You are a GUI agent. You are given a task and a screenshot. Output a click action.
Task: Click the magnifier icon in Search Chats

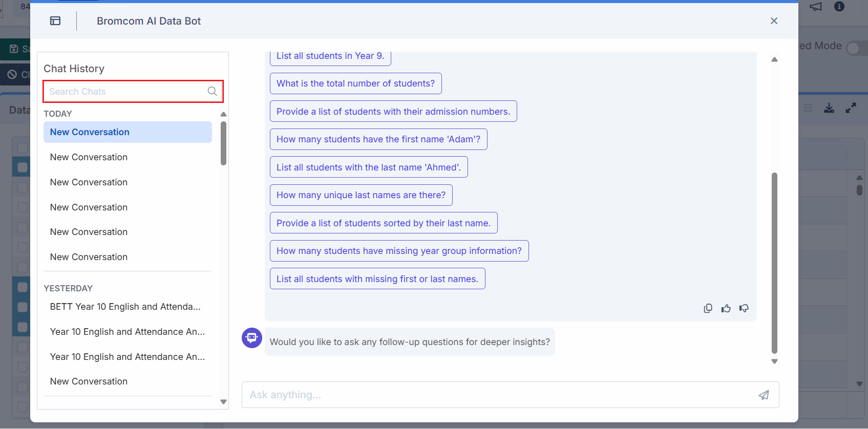pyautogui.click(x=212, y=92)
